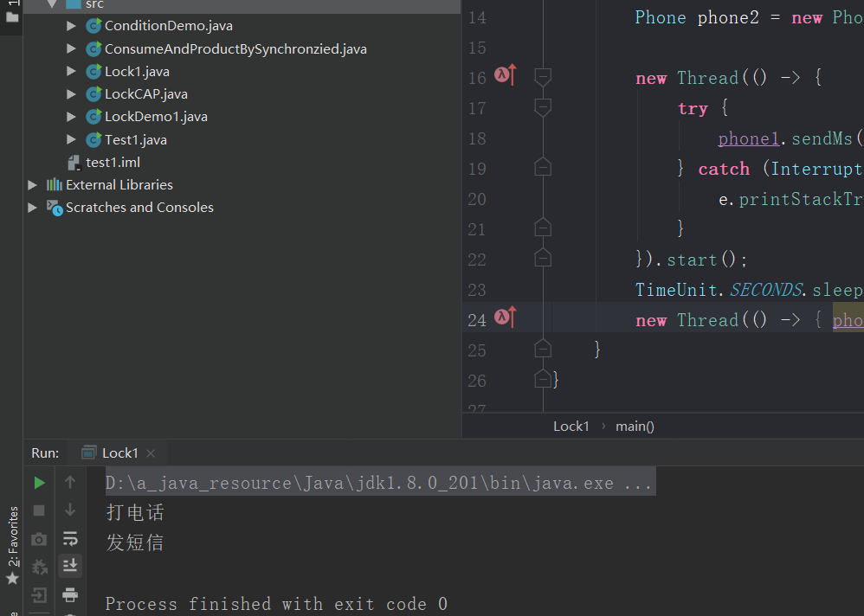Expand Lock1.java tree node
Screen dimensions: 864x616
click(71, 71)
